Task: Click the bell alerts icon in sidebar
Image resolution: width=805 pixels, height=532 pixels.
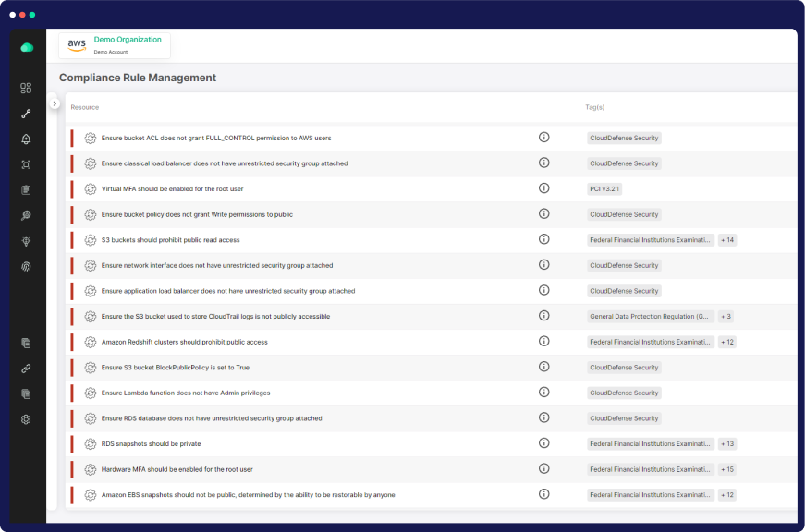Action: tap(26, 139)
